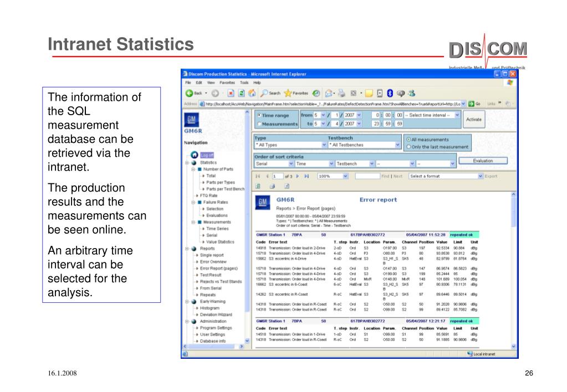Open Parts per Types in the tree
The image size is (567, 392).
[221, 183]
